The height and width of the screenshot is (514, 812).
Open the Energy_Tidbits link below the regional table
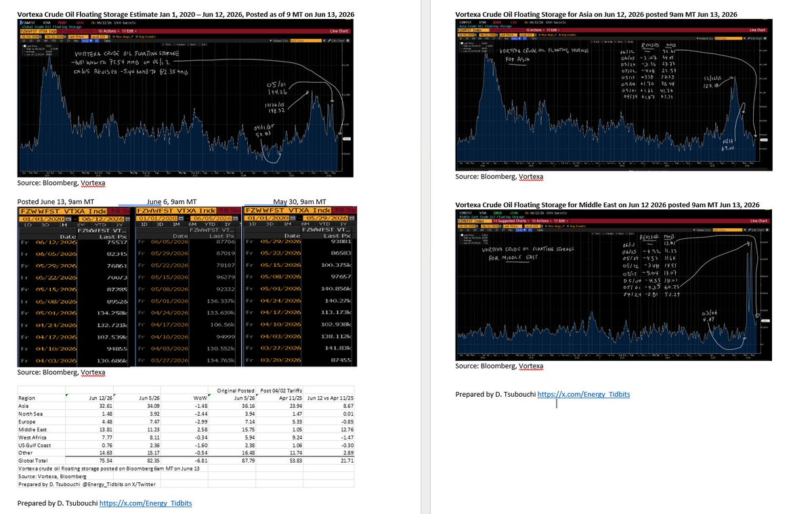pyautogui.click(x=146, y=503)
